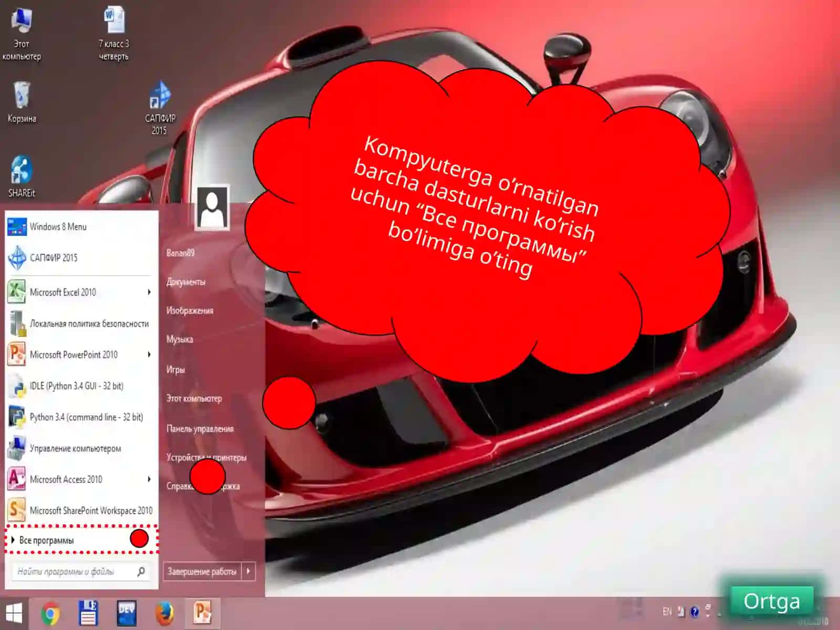Open Документы folder link
840x630 pixels.
pyautogui.click(x=186, y=282)
